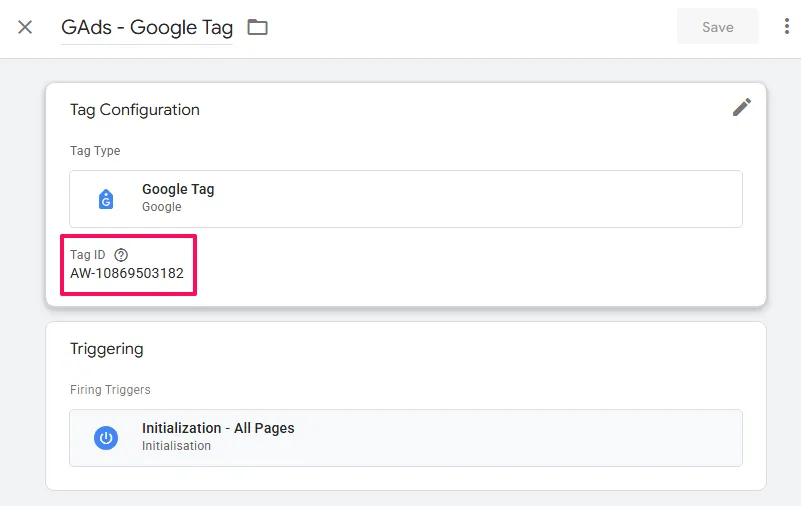The image size is (801, 506).
Task: Click the folder icon beside the tag name
Action: [258, 27]
